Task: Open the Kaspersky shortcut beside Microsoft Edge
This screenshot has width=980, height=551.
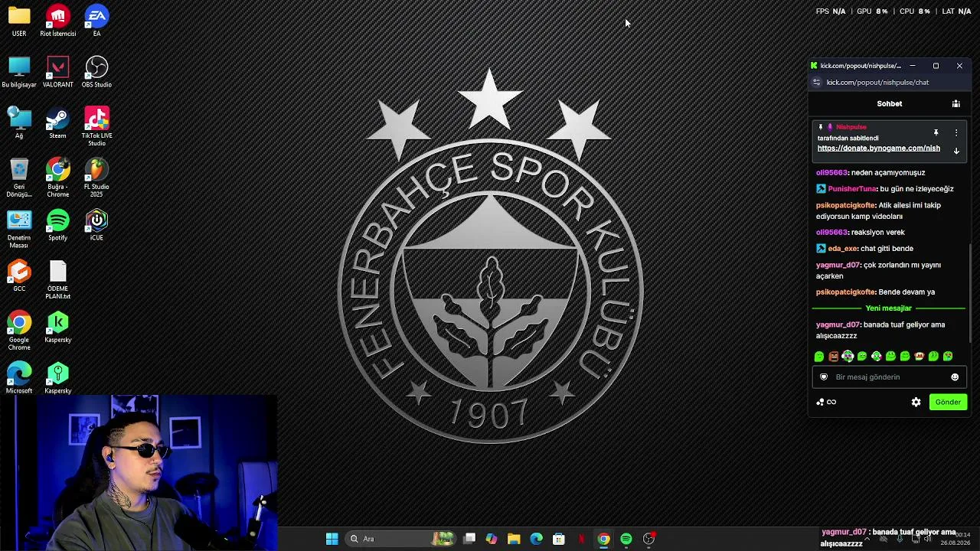Action: pos(58,378)
